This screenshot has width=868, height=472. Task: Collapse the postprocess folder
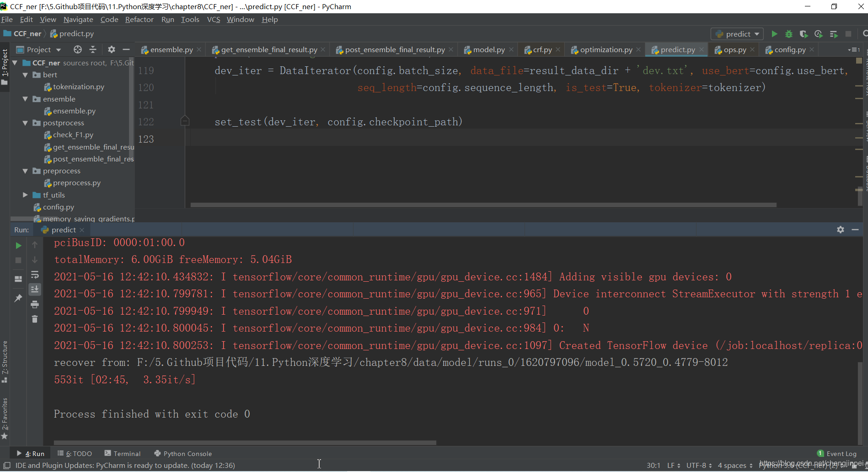[25, 123]
